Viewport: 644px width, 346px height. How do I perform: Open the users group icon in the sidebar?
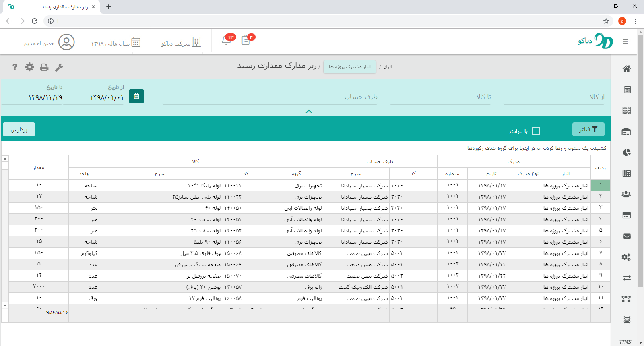click(626, 194)
